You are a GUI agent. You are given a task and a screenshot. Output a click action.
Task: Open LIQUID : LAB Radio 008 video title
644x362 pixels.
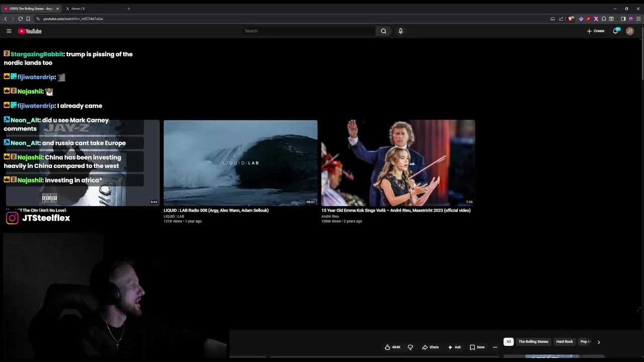coord(216,210)
